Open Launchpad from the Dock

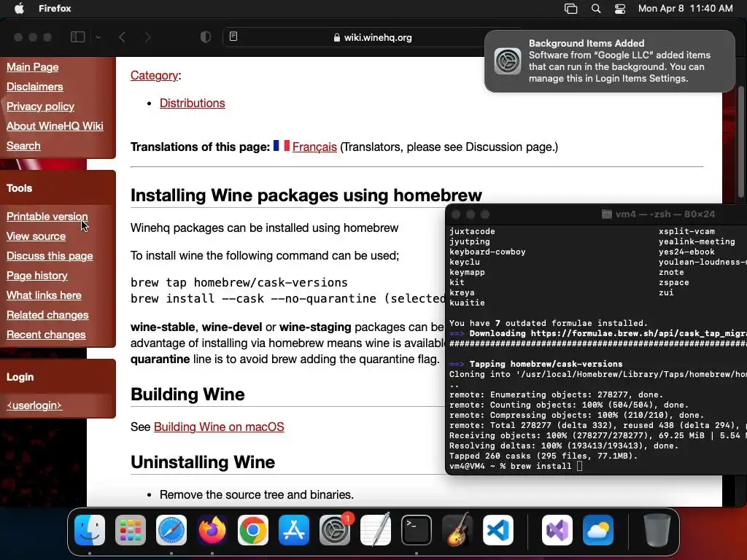pyautogui.click(x=131, y=530)
